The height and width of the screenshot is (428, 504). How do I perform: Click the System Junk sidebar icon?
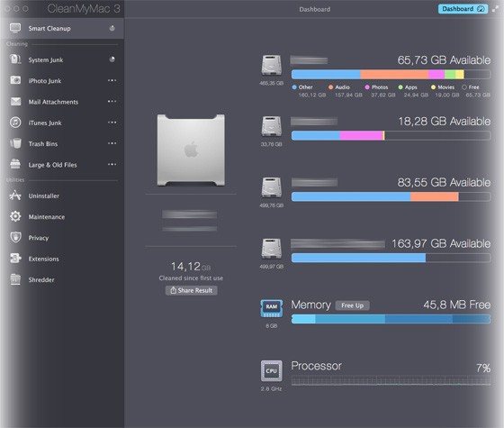tap(15, 59)
